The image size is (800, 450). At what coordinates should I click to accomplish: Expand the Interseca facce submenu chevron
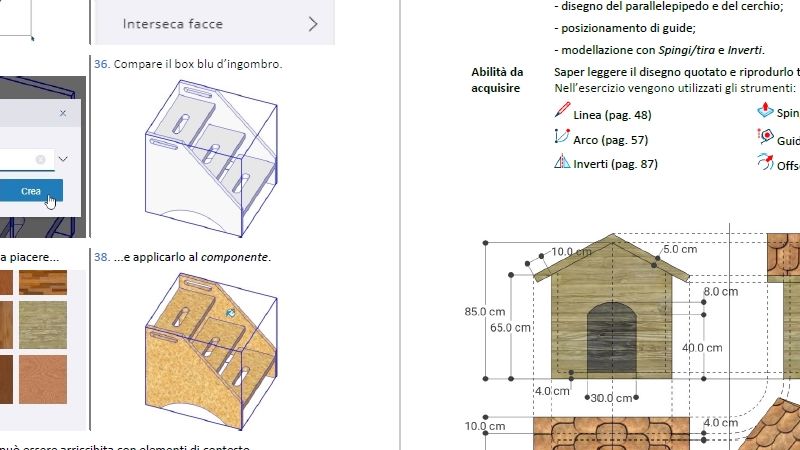pyautogui.click(x=313, y=24)
